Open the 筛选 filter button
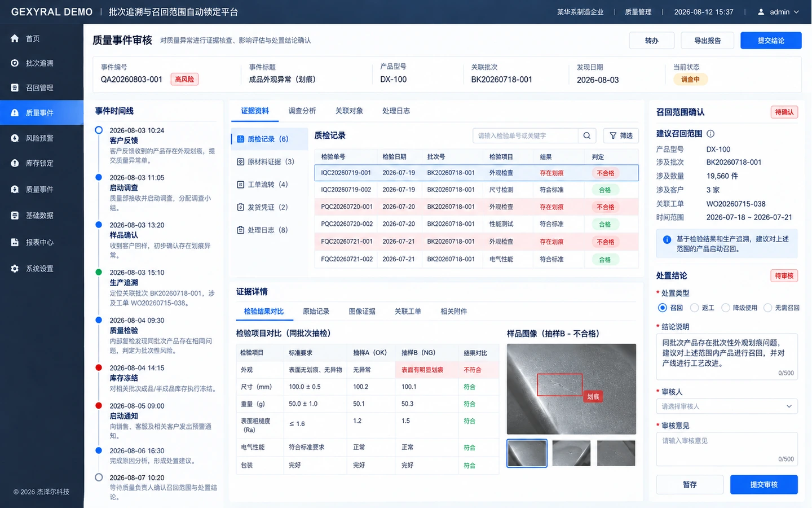Screen dimensions: 812x508 [621, 135]
